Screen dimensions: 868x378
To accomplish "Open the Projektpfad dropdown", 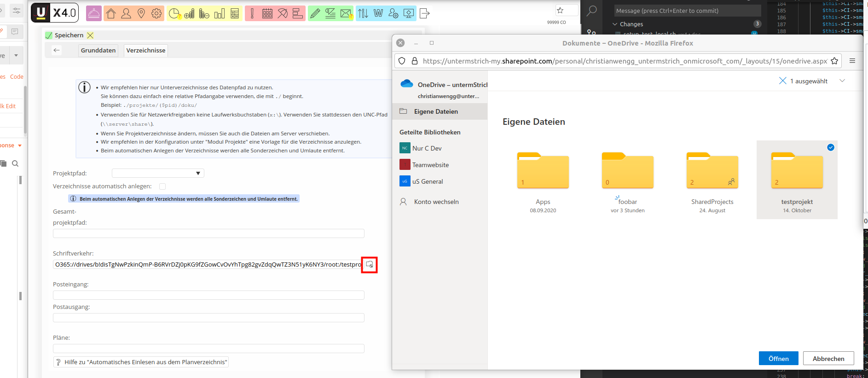I will click(158, 173).
